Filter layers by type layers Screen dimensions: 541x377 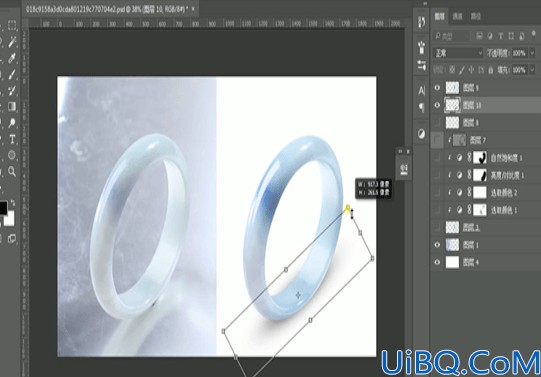tap(501, 36)
